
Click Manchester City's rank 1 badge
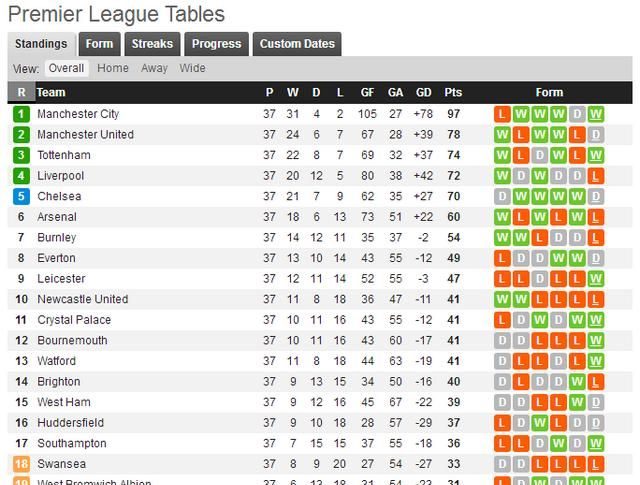point(21,114)
